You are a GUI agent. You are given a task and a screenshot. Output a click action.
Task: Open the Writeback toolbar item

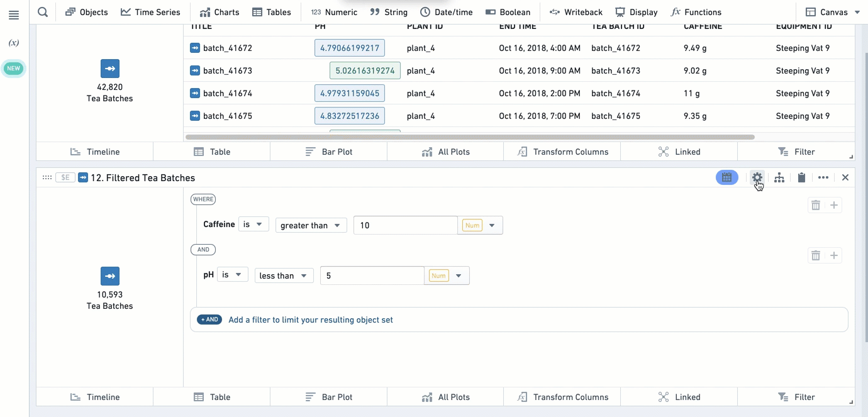(x=576, y=12)
